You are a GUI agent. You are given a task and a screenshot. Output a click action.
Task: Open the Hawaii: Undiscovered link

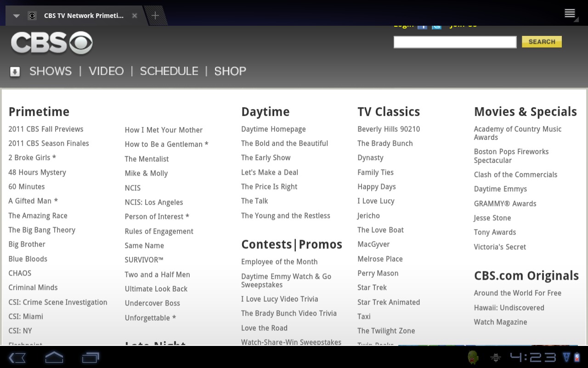click(509, 308)
